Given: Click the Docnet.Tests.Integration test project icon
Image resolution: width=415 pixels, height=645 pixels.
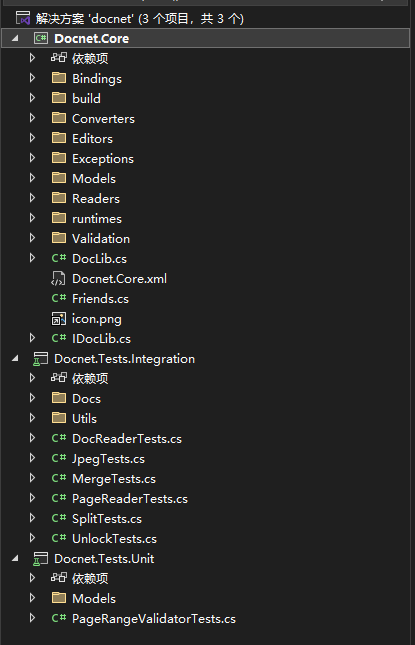Looking at the screenshot, I should point(40,359).
